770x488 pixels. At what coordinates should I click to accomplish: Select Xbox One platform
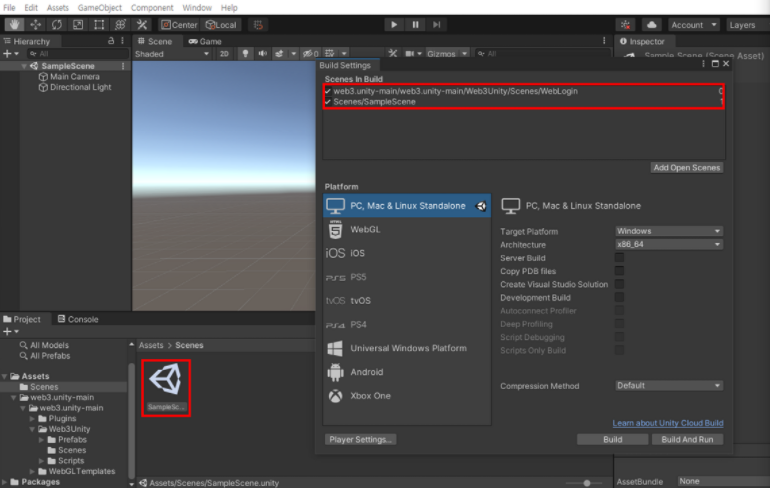click(x=407, y=396)
